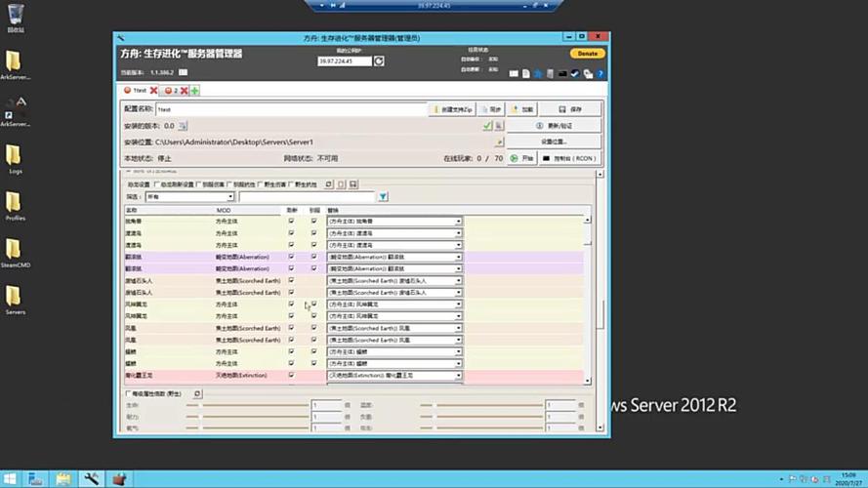
Task: Refresh the public IP with the circular arrow icon
Action: point(379,61)
